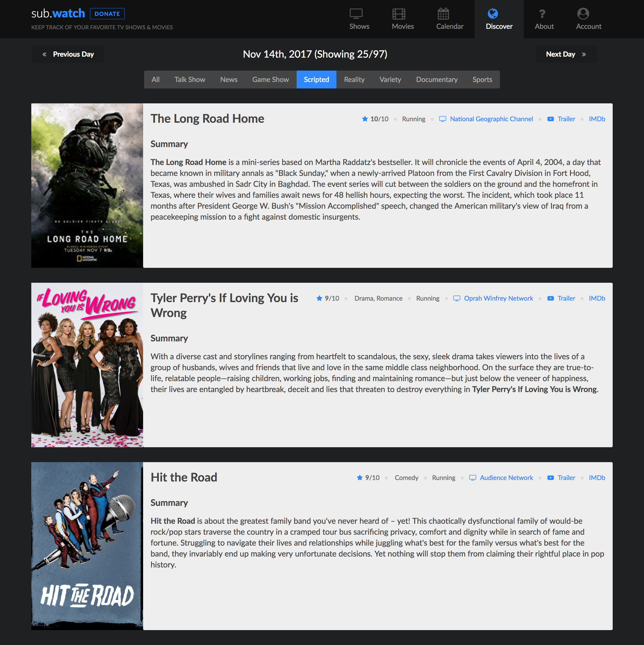Open IMDb link for If Loving You is Wrong
This screenshot has width=644, height=645.
click(597, 298)
